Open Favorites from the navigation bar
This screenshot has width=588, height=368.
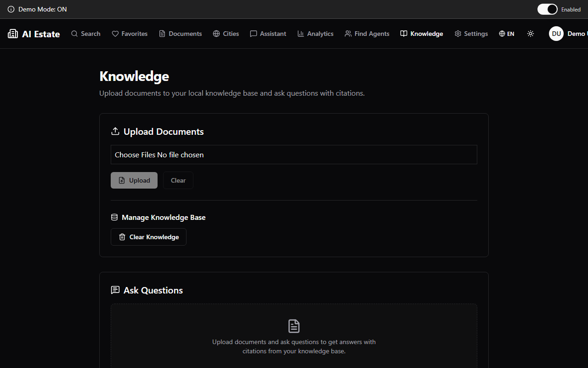pyautogui.click(x=130, y=34)
